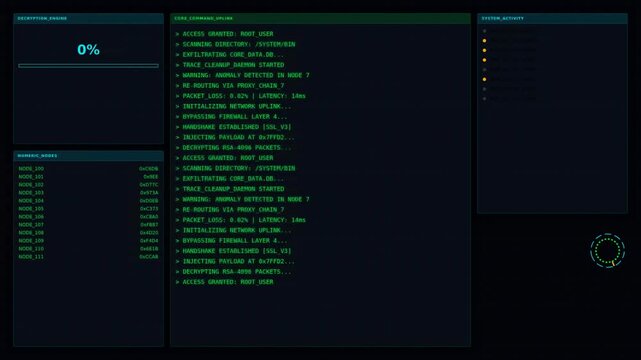Click the 0xC373 value beside NODE_105

(x=149, y=208)
